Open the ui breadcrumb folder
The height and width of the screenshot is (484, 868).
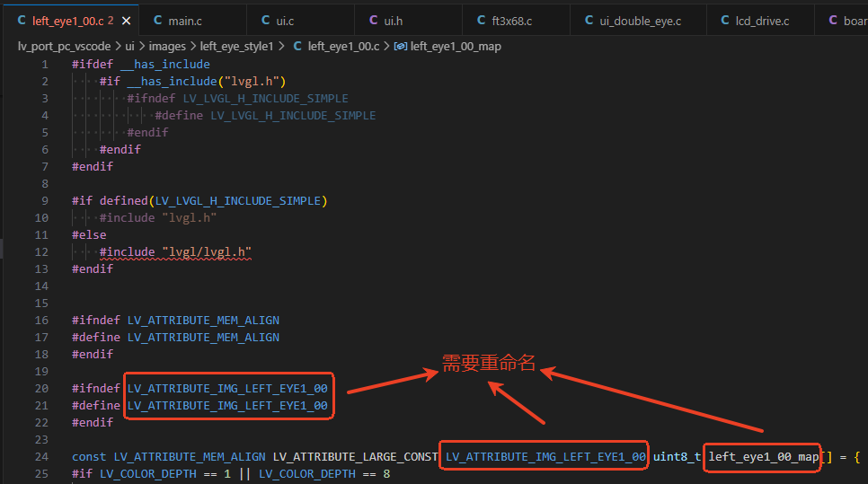point(129,47)
